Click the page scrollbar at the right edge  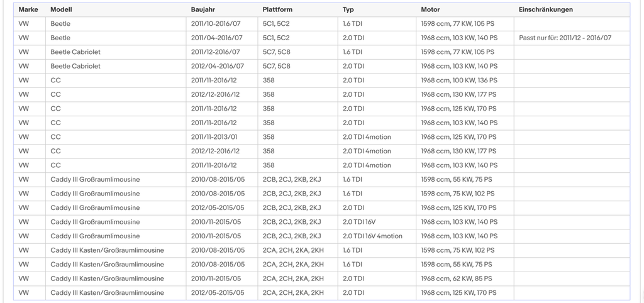coord(642,151)
